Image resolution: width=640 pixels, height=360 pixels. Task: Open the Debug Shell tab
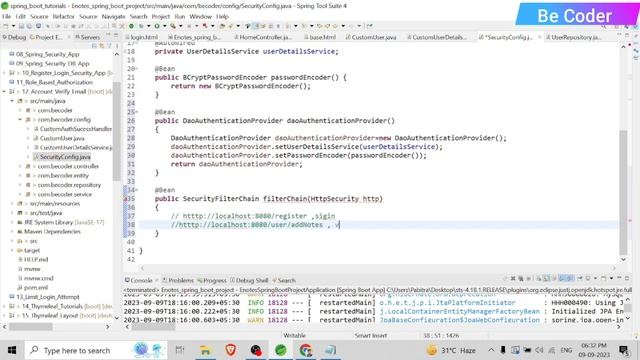(x=249, y=280)
